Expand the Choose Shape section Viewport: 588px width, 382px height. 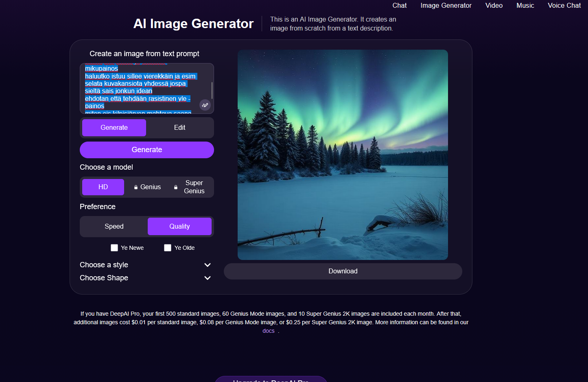pyautogui.click(x=145, y=278)
